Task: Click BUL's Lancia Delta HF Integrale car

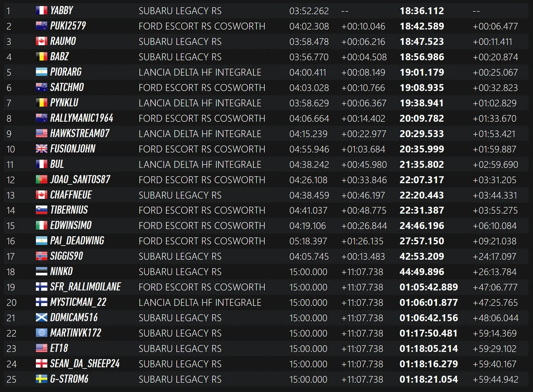Action: [x=200, y=164]
